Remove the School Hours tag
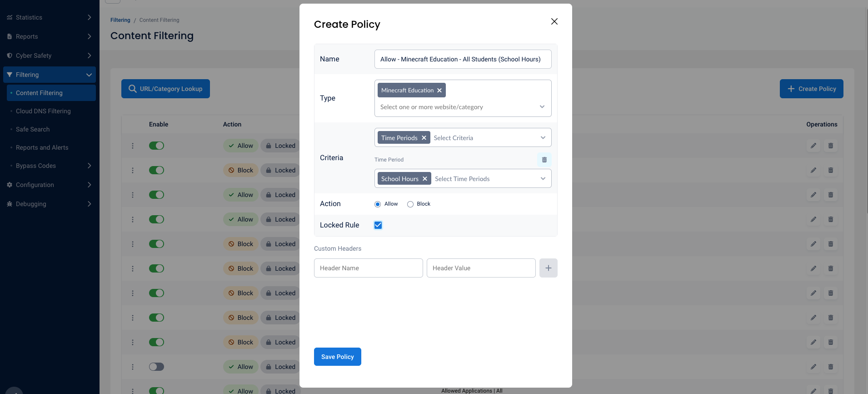This screenshot has height=394, width=868. [x=425, y=179]
